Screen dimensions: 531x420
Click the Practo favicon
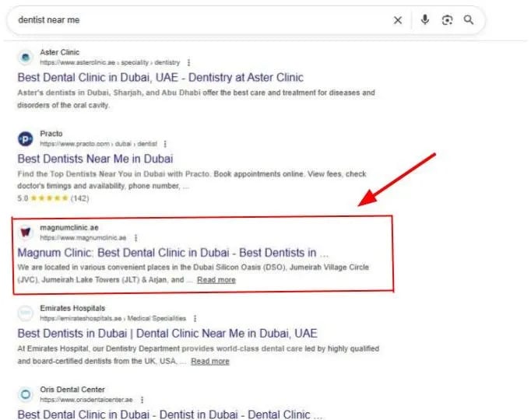coord(26,138)
